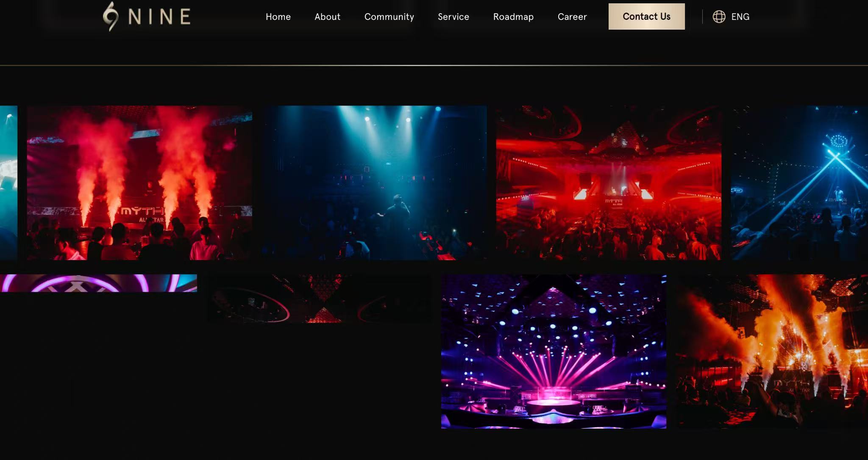Open the blue laser beams photo
868x460 pixels.
(x=799, y=183)
